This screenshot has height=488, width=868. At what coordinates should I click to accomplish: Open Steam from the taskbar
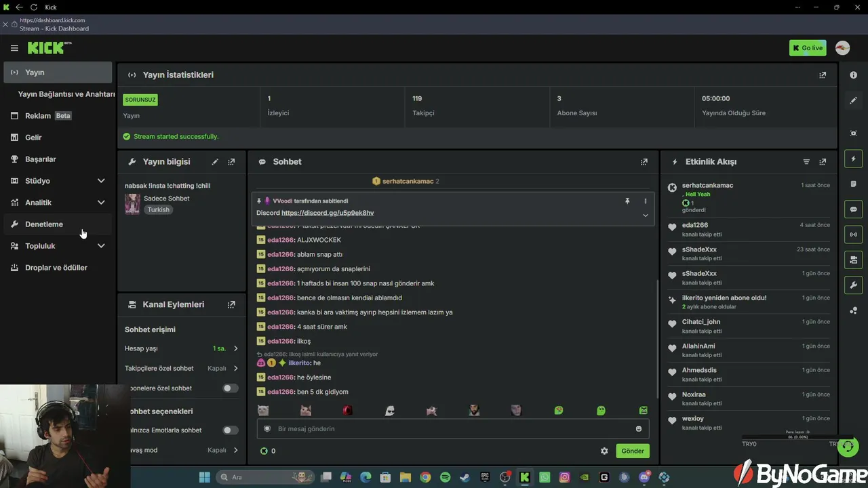pos(465,477)
